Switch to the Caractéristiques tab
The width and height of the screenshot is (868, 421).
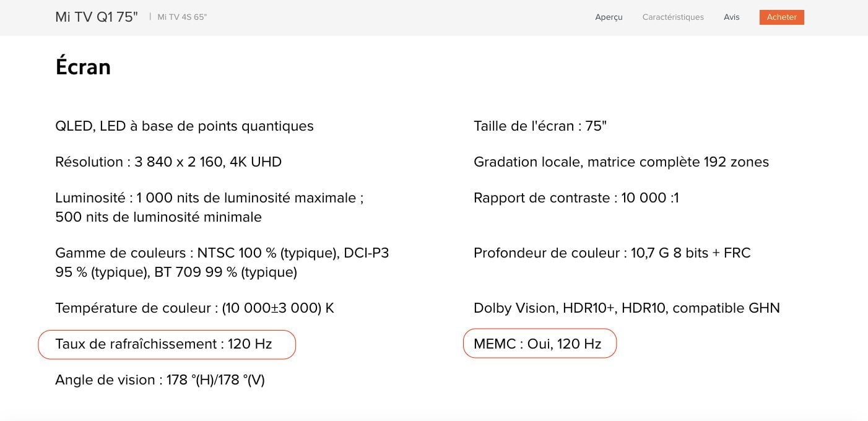tap(673, 17)
